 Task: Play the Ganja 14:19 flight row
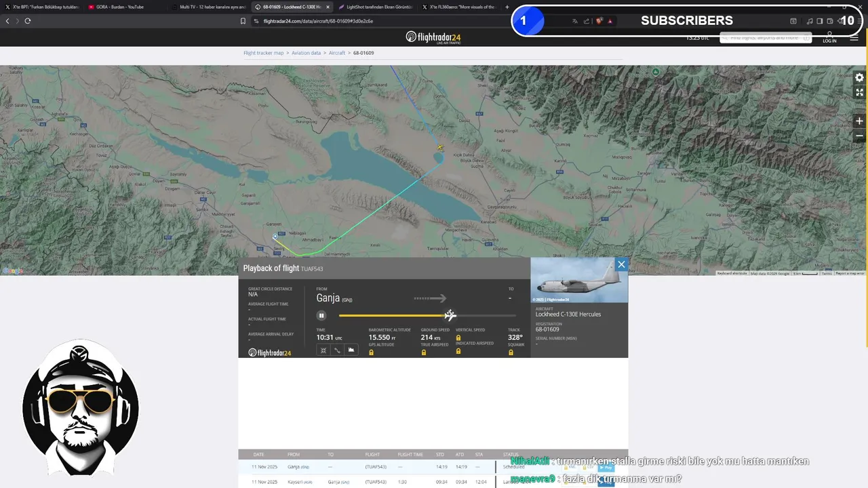[x=606, y=468]
